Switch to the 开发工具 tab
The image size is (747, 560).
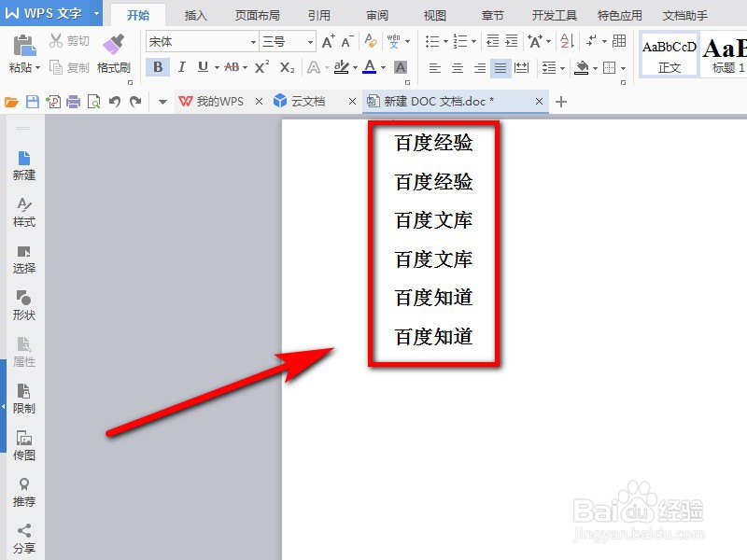554,15
